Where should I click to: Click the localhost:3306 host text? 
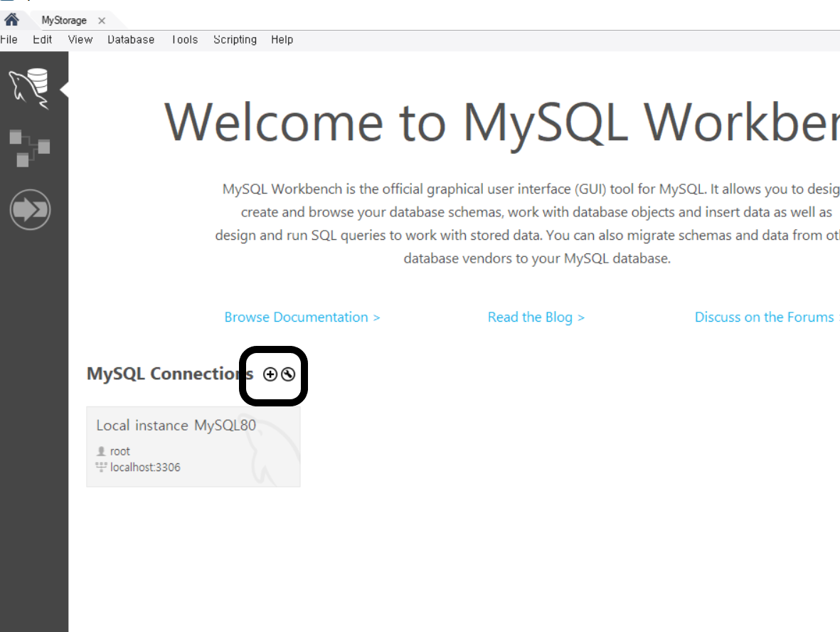pos(145,468)
